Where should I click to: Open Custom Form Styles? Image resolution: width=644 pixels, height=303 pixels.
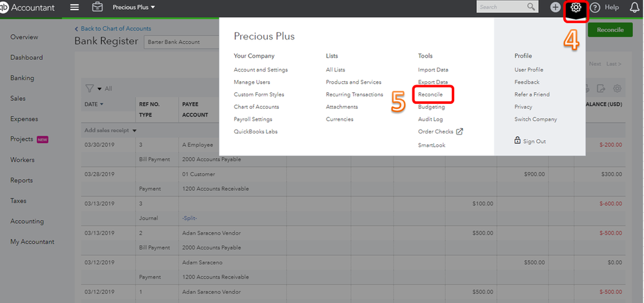(259, 94)
